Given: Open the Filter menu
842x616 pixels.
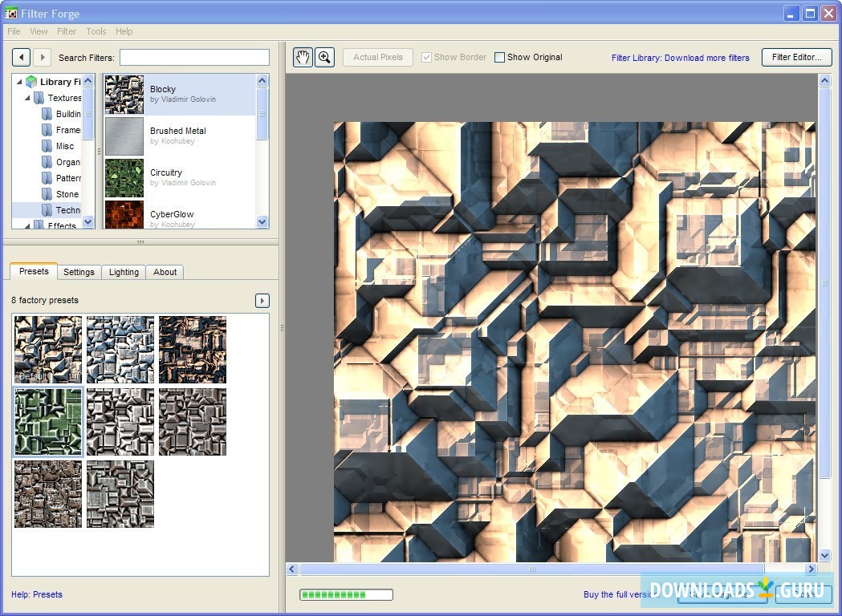Looking at the screenshot, I should (67, 31).
